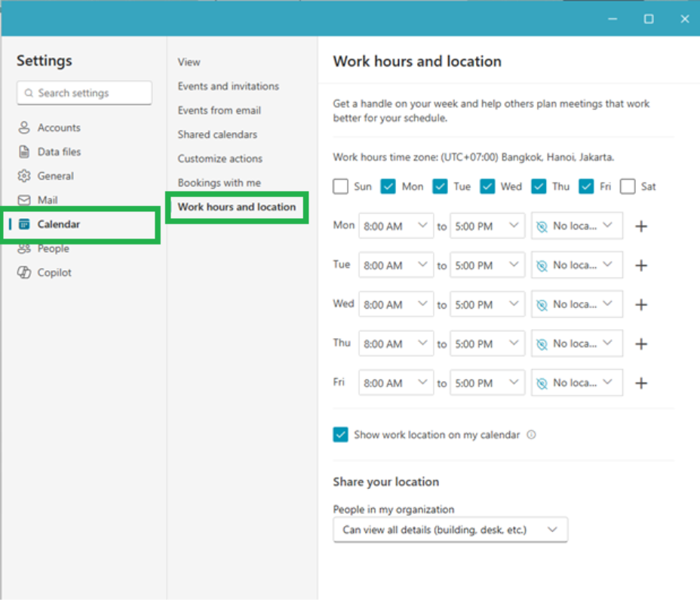Open Accounts settings via person icon
This screenshot has width=700, height=600.
(x=24, y=128)
